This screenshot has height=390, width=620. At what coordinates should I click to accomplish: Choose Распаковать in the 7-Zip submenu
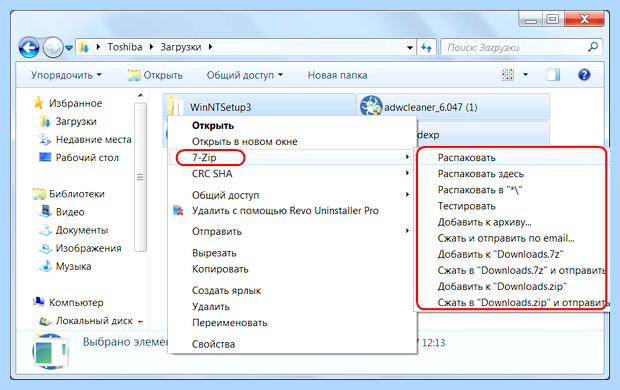coord(512,157)
